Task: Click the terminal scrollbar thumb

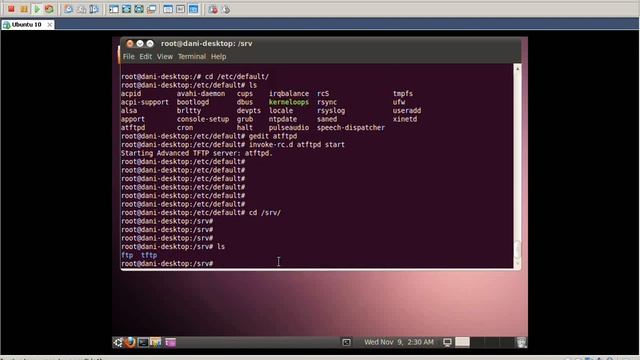Action: click(x=517, y=250)
